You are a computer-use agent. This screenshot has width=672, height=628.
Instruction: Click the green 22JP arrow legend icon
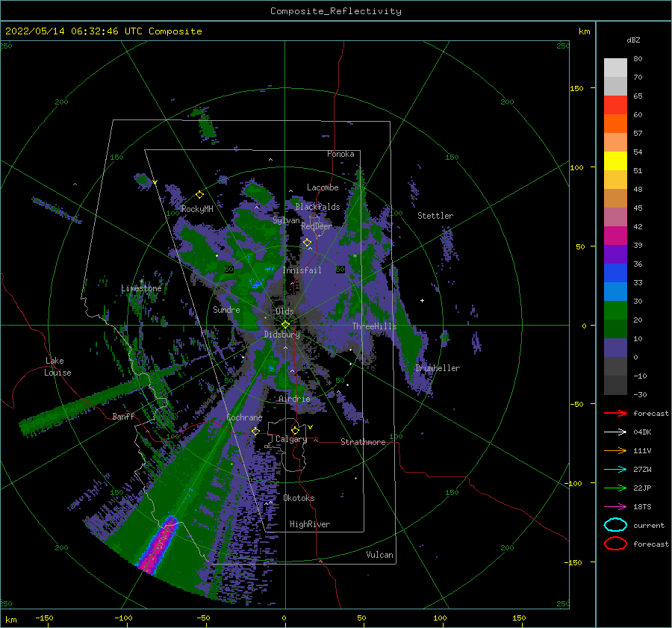tap(615, 488)
